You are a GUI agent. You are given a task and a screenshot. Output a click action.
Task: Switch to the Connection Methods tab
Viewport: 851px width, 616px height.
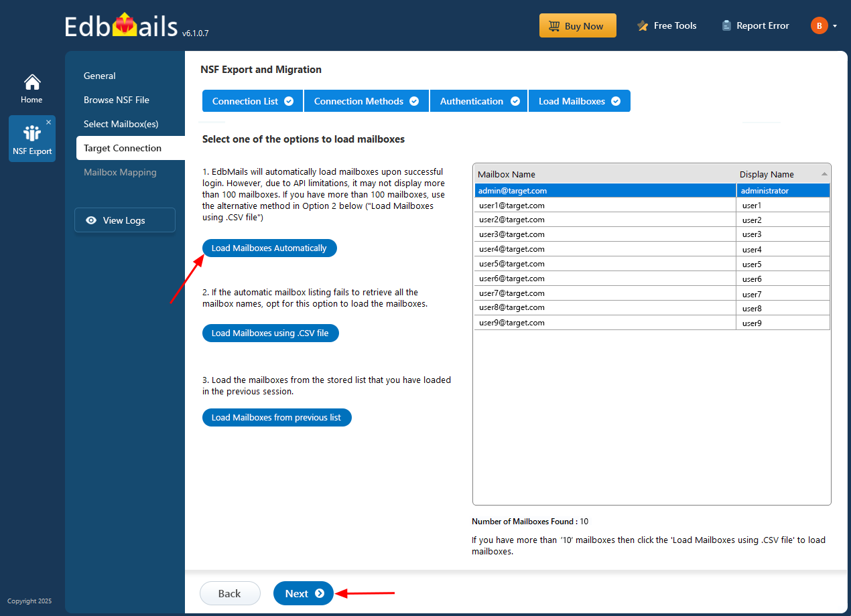tap(367, 101)
